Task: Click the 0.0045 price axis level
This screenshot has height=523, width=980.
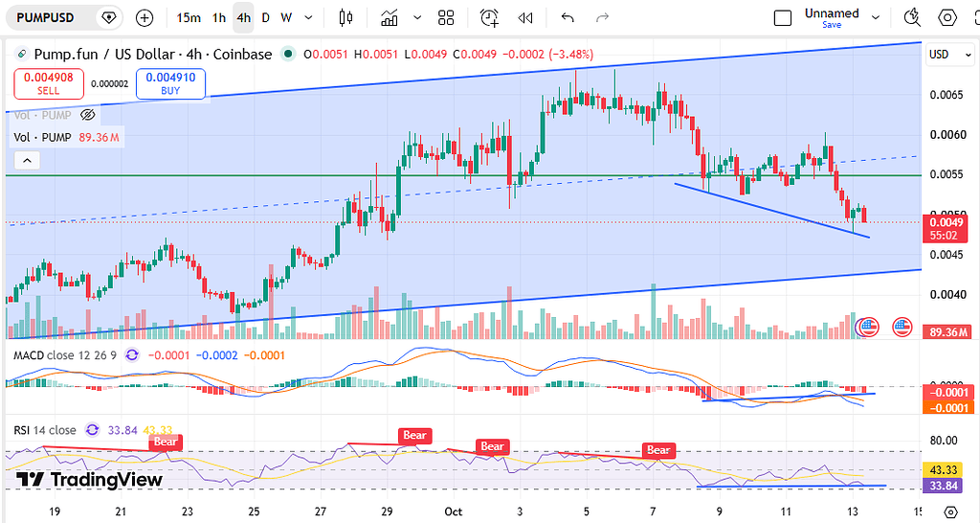Action: tap(947, 255)
